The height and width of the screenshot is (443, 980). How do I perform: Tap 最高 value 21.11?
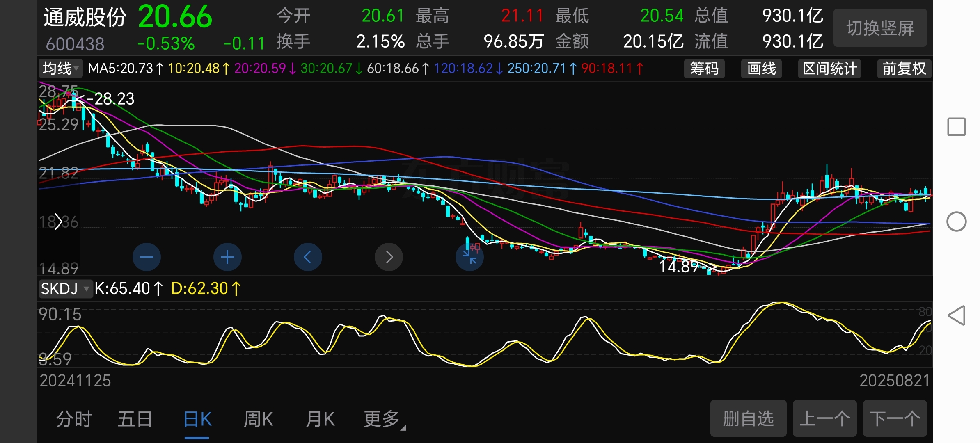[x=522, y=16]
